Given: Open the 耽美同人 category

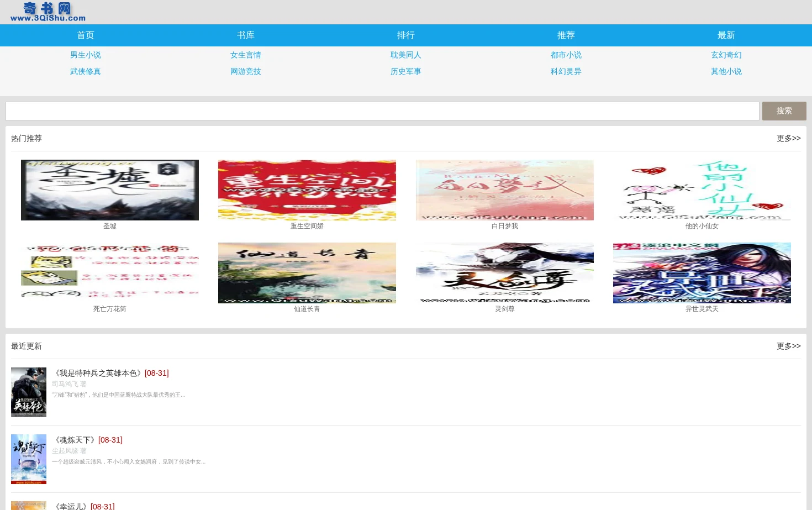Looking at the screenshot, I should 406,55.
